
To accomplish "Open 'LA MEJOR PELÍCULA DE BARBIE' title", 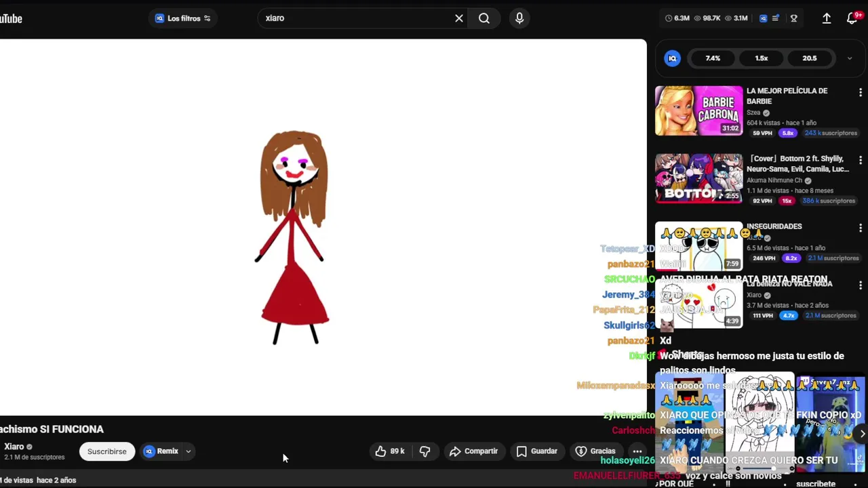I will 787,96.
